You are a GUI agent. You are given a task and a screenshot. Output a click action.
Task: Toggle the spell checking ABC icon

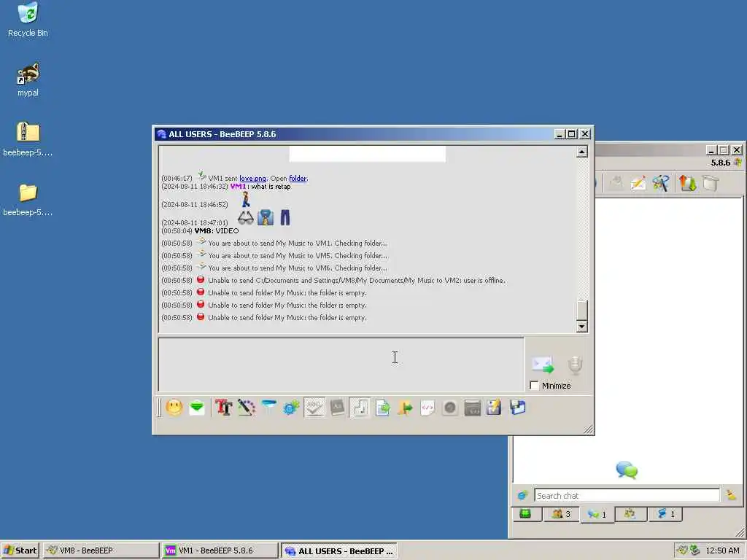314,408
